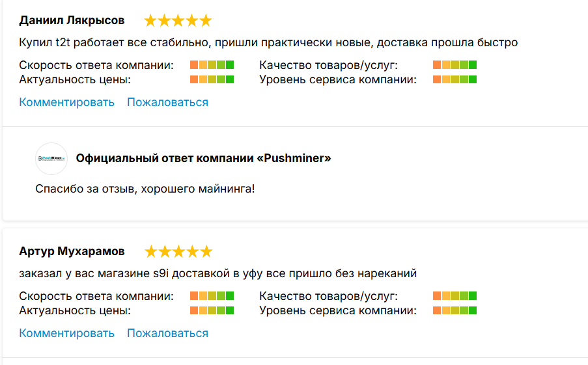Click the five-star rating next to Даниил Лякрысов

pos(178,21)
